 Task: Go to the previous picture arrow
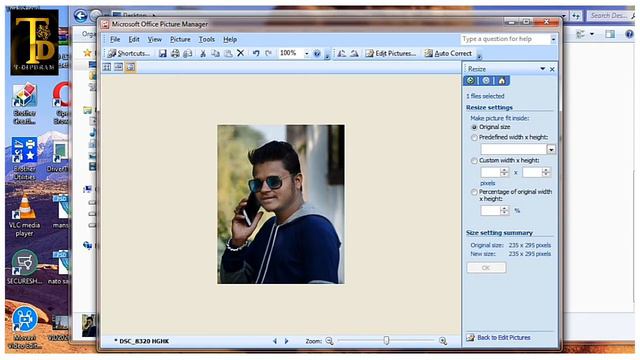(275, 341)
